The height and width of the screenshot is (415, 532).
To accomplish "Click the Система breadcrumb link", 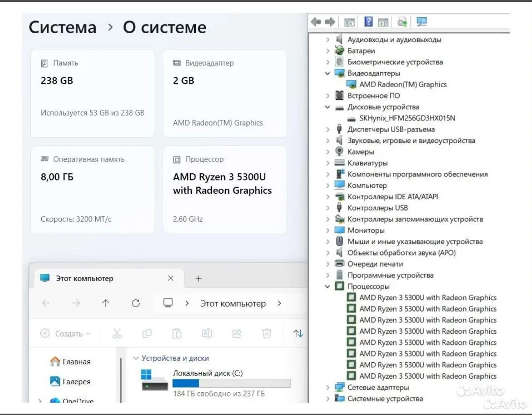I will [x=63, y=27].
